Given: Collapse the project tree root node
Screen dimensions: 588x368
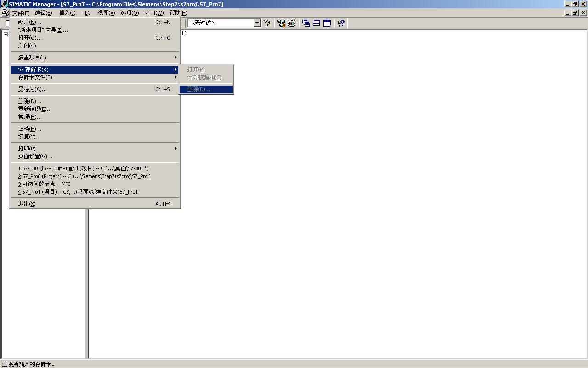Looking at the screenshot, I should coord(6,34).
